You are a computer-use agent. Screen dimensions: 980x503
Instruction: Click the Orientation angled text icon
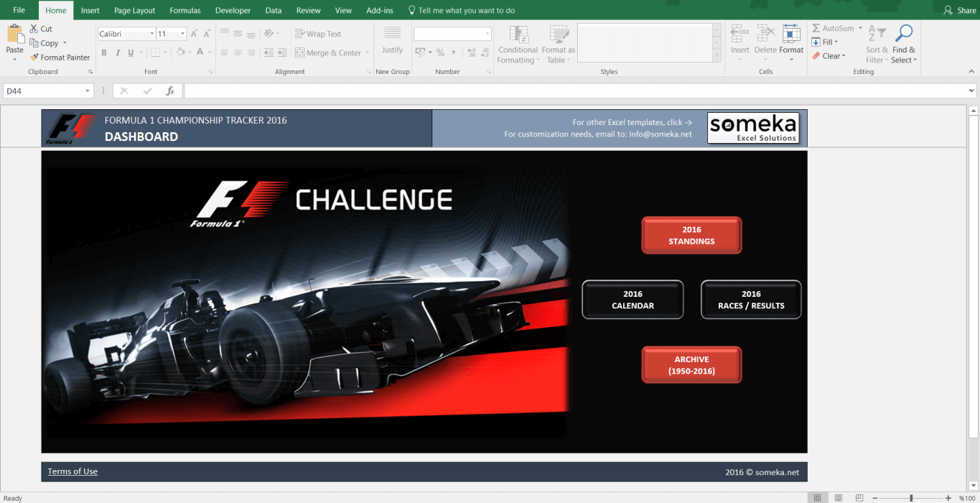click(269, 34)
